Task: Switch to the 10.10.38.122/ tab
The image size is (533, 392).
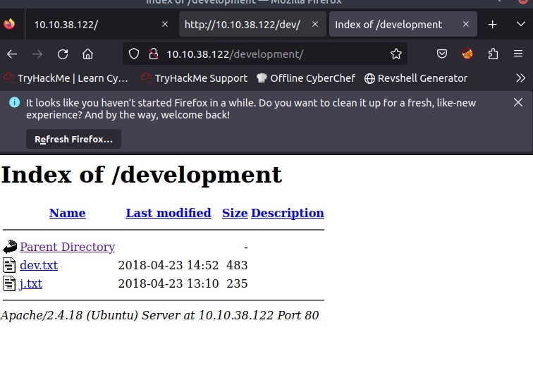Action: (99, 25)
